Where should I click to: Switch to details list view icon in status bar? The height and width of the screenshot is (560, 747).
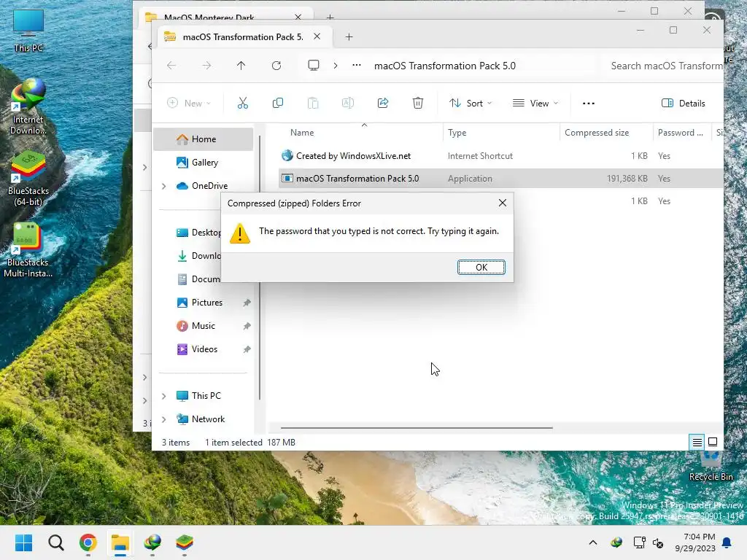coord(697,443)
